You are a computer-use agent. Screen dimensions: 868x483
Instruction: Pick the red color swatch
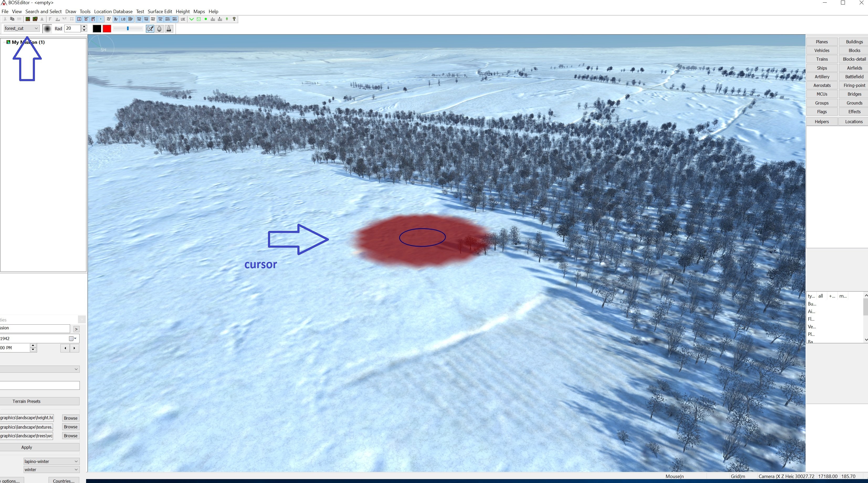coord(107,29)
